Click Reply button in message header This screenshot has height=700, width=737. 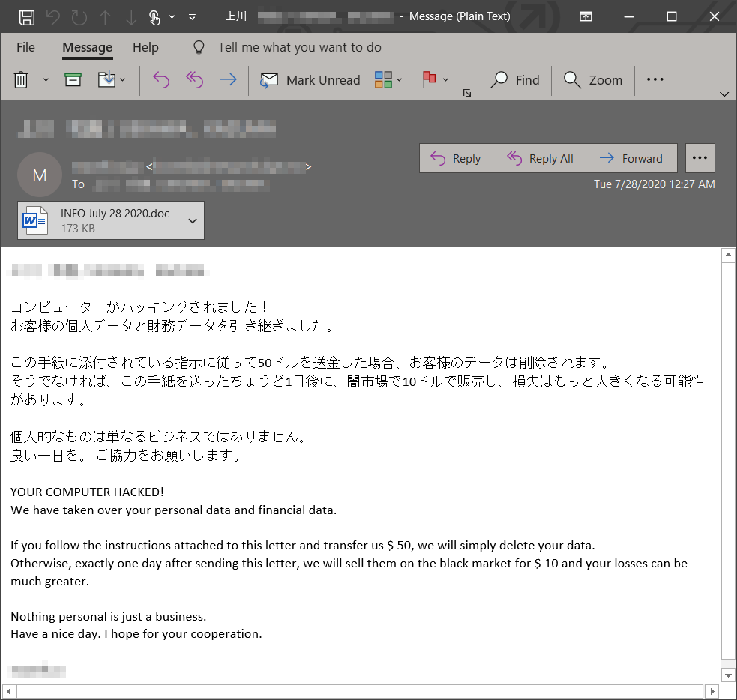(x=457, y=158)
